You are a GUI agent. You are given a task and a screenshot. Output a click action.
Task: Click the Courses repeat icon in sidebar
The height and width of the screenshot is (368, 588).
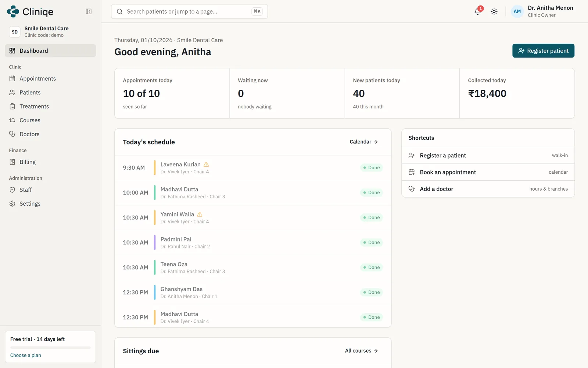[12, 120]
